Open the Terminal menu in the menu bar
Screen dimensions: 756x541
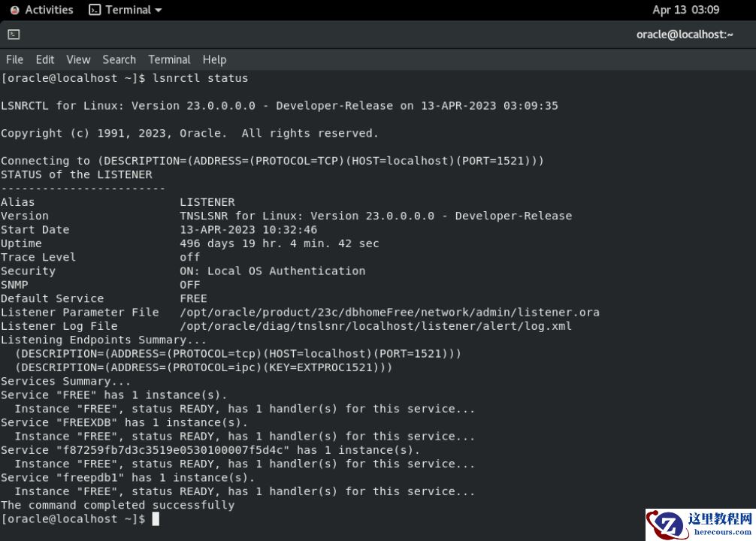[x=169, y=60]
